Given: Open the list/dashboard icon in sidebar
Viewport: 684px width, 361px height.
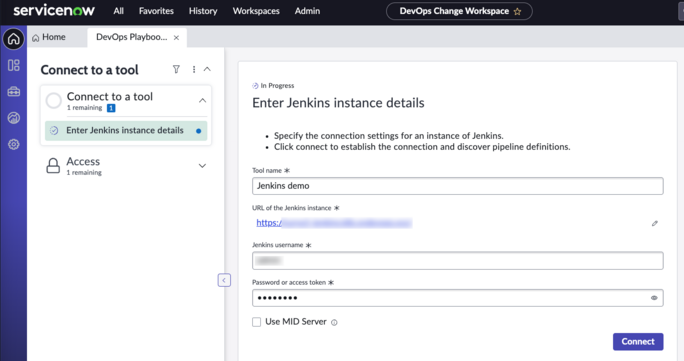Looking at the screenshot, I should [x=14, y=65].
